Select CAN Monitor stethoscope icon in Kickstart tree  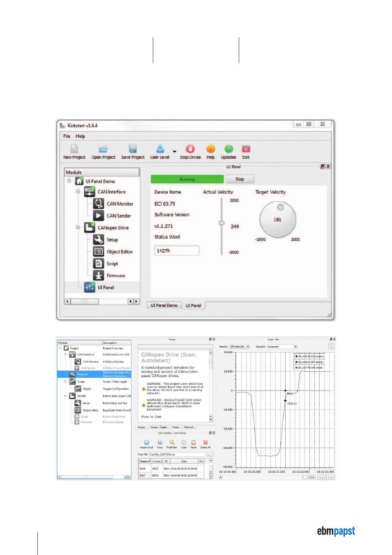pos(99,203)
